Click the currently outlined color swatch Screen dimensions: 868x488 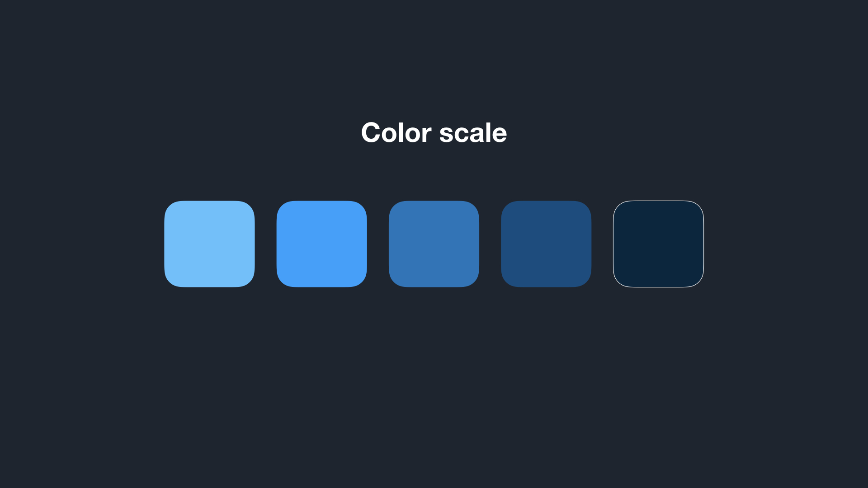pos(658,244)
